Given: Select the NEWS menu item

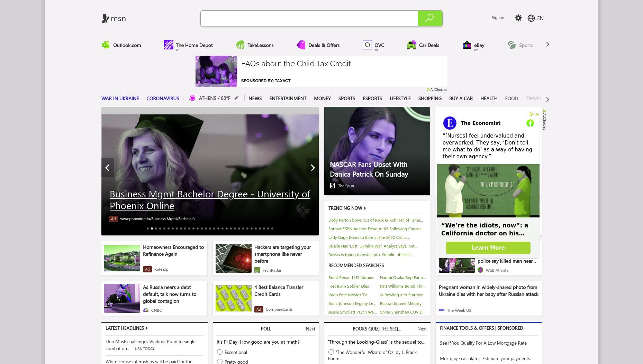Looking at the screenshot, I should pyautogui.click(x=255, y=99).
